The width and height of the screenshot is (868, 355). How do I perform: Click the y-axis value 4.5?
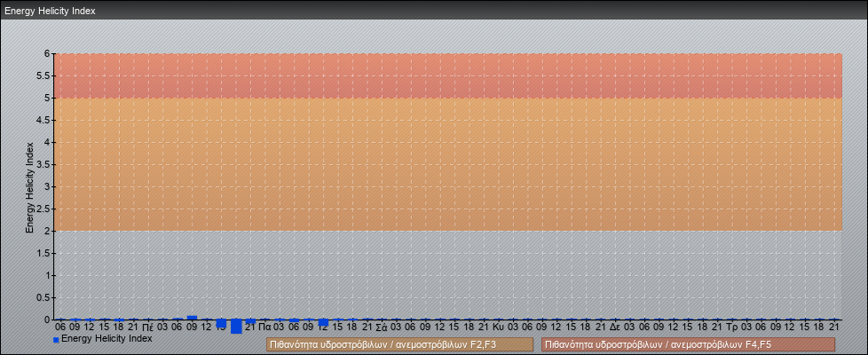click(x=43, y=120)
